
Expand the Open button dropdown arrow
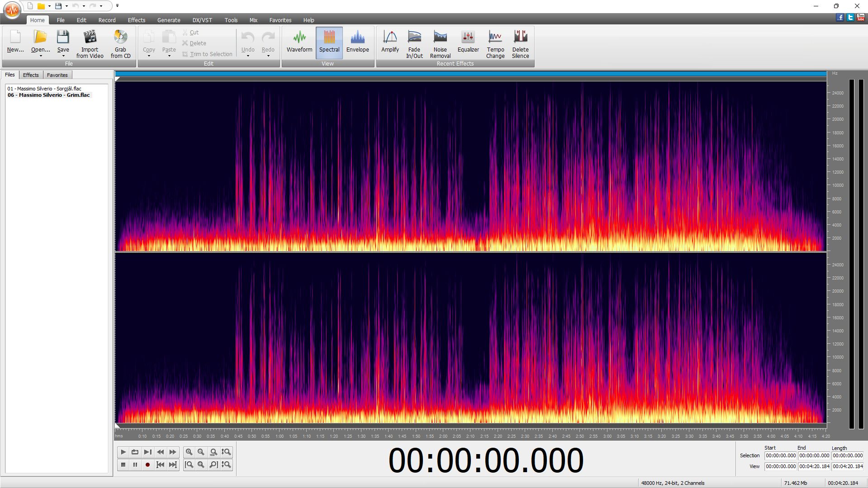click(41, 56)
